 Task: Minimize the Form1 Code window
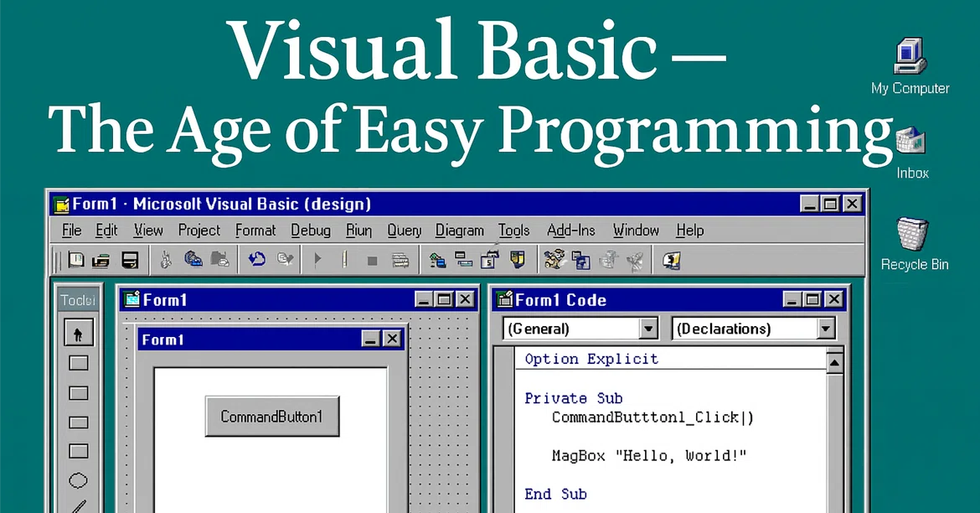(792, 299)
